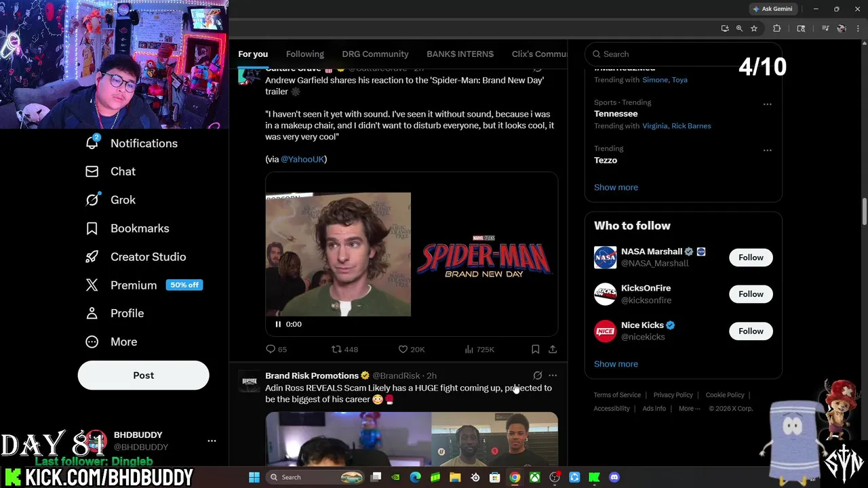868x488 pixels.
Task: Open the Terms of Service link
Action: [617, 394]
